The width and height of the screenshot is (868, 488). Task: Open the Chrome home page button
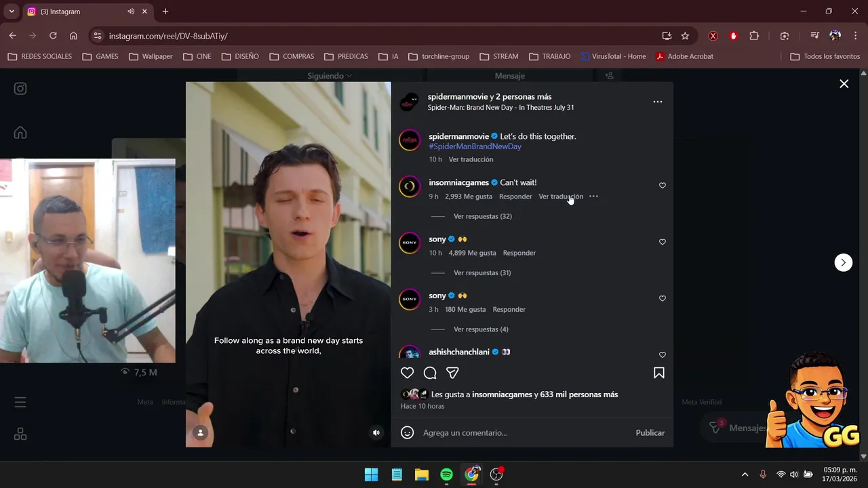coord(73,36)
